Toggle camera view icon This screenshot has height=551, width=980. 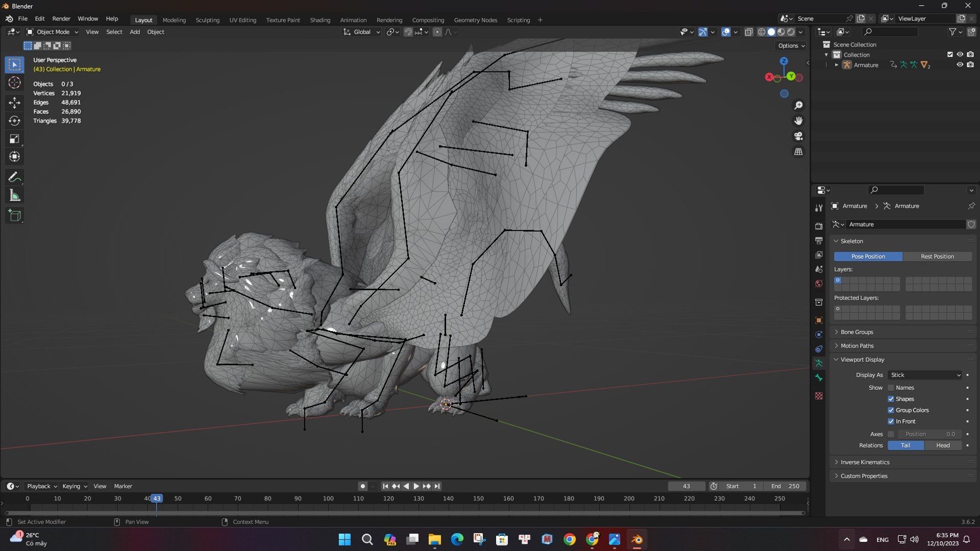(798, 136)
